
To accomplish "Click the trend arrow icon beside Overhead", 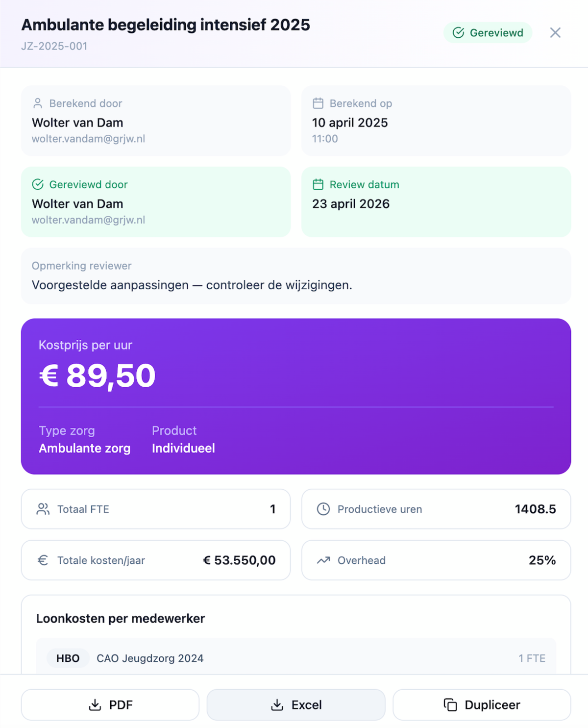I will (323, 560).
